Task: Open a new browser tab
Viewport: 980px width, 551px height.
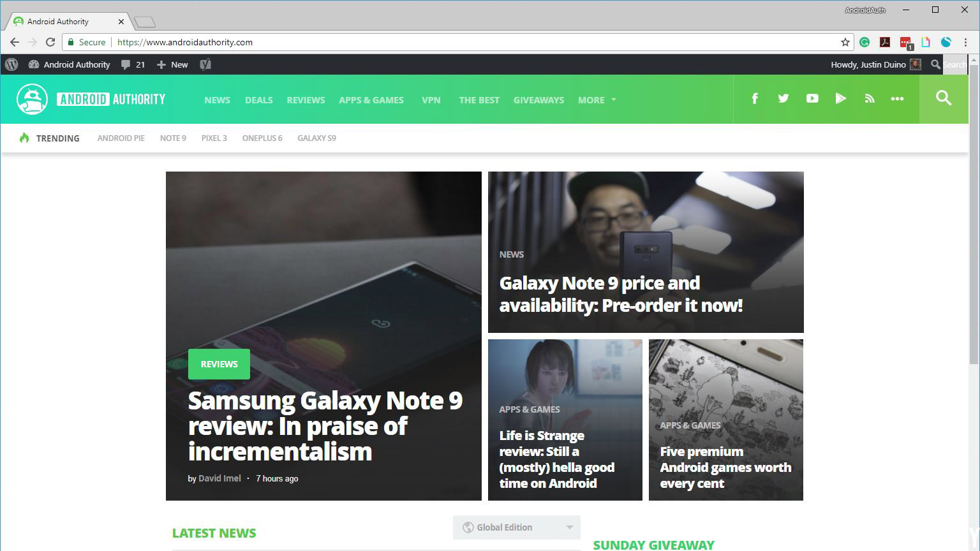Action: (145, 22)
